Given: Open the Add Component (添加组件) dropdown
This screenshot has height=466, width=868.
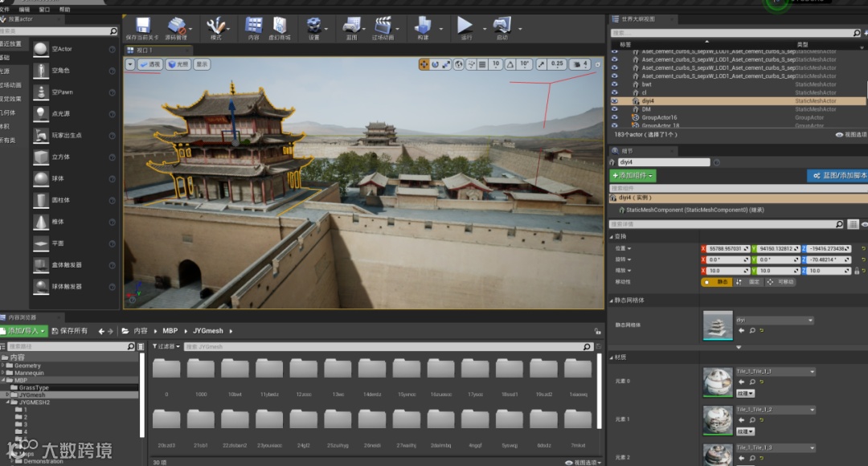Looking at the screenshot, I should 633,175.
